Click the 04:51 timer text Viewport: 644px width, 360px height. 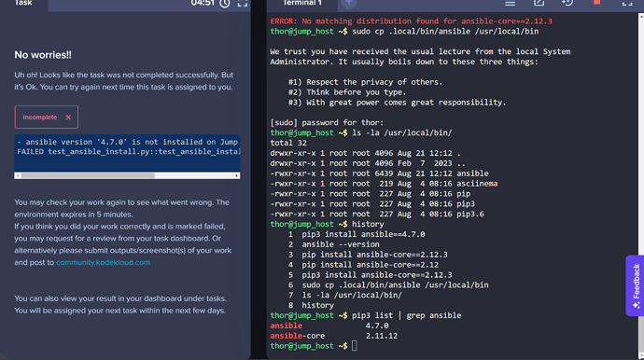(203, 4)
